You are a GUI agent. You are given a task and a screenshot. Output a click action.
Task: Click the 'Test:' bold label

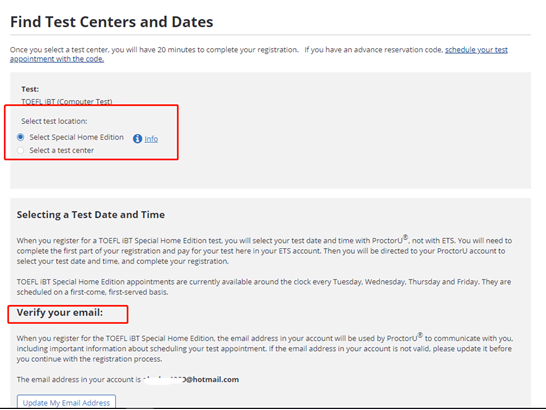(x=30, y=89)
